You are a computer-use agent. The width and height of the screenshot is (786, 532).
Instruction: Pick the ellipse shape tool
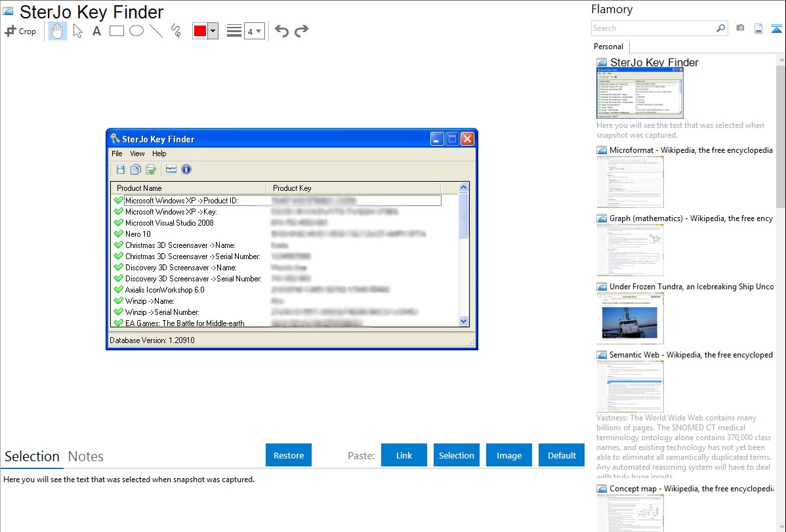point(136,31)
